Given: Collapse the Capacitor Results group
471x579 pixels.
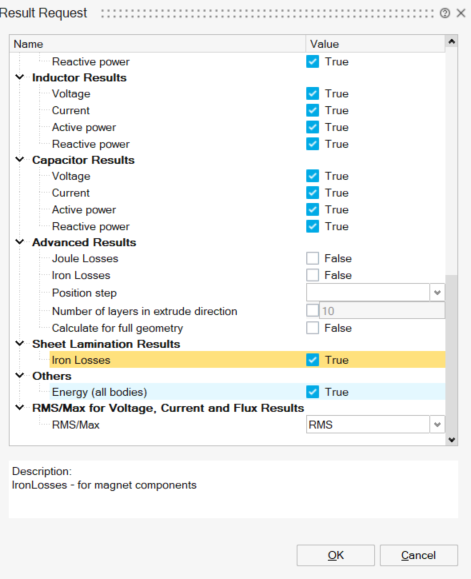Looking at the screenshot, I should [x=20, y=160].
